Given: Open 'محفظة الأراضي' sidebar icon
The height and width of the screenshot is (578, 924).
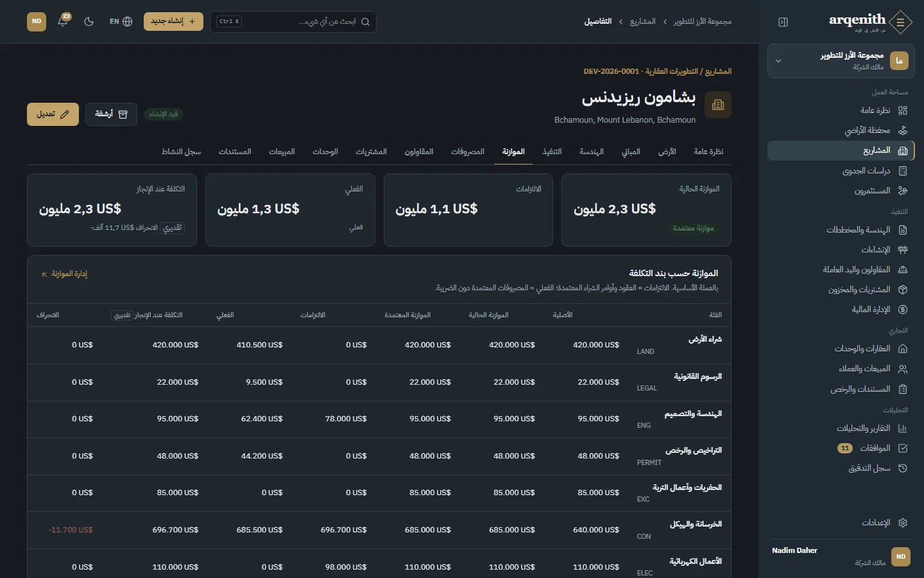Looking at the screenshot, I should [903, 130].
